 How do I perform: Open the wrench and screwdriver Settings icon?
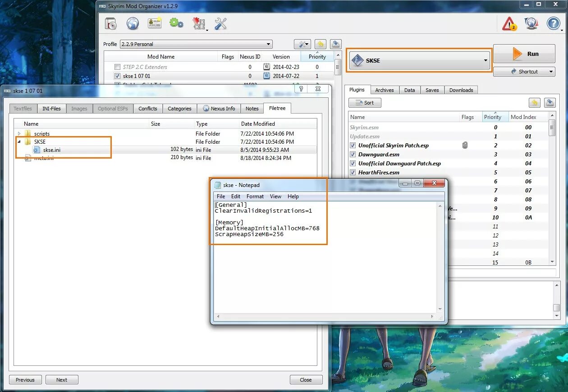tap(220, 23)
